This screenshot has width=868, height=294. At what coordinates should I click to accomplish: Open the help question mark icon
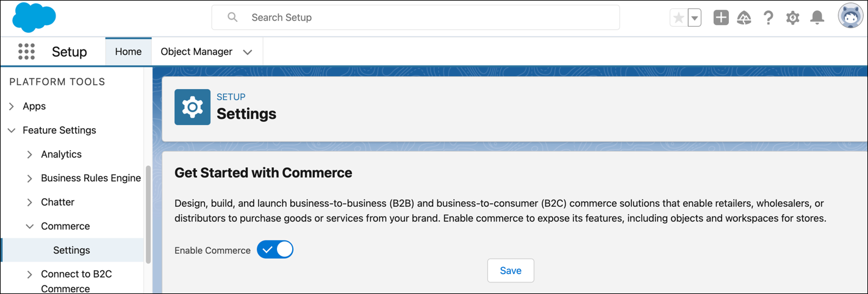click(x=769, y=18)
